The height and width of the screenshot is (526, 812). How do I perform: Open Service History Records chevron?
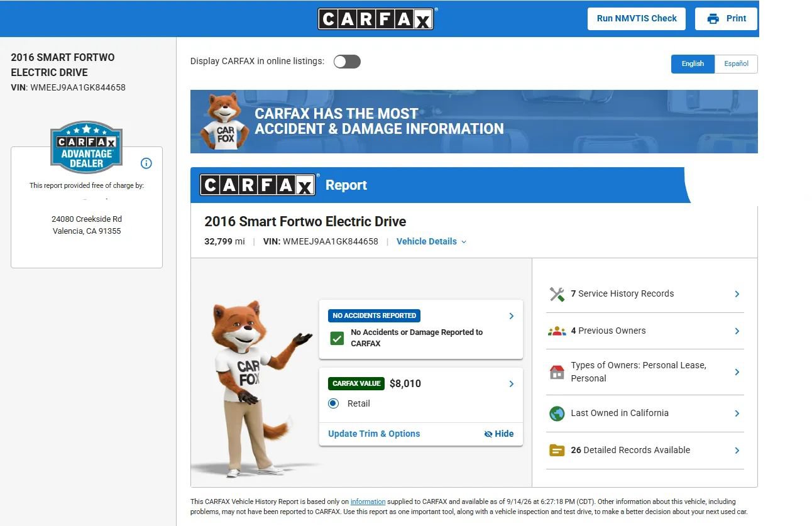point(737,294)
